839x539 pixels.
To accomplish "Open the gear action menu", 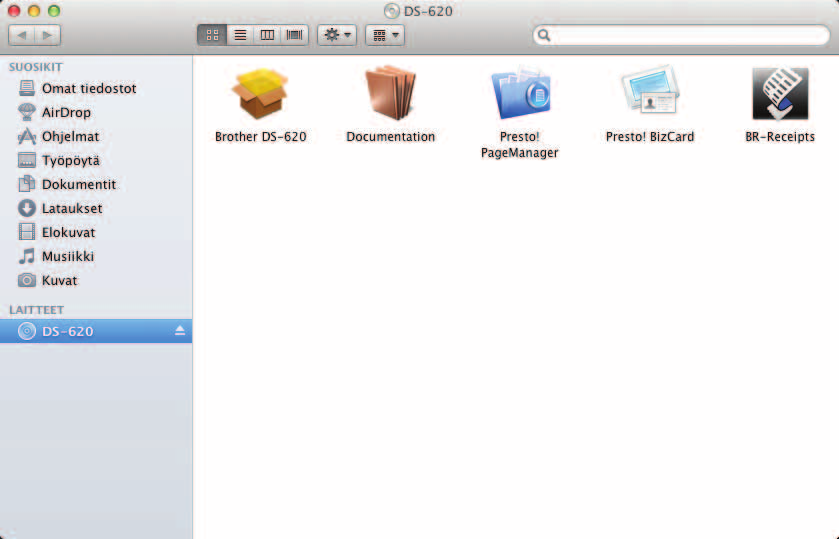I will pos(337,35).
